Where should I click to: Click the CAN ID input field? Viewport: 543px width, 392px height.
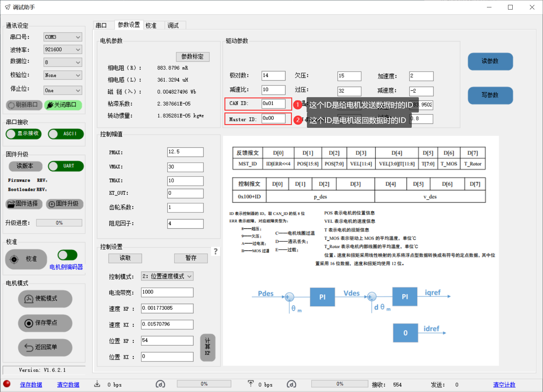(x=273, y=104)
